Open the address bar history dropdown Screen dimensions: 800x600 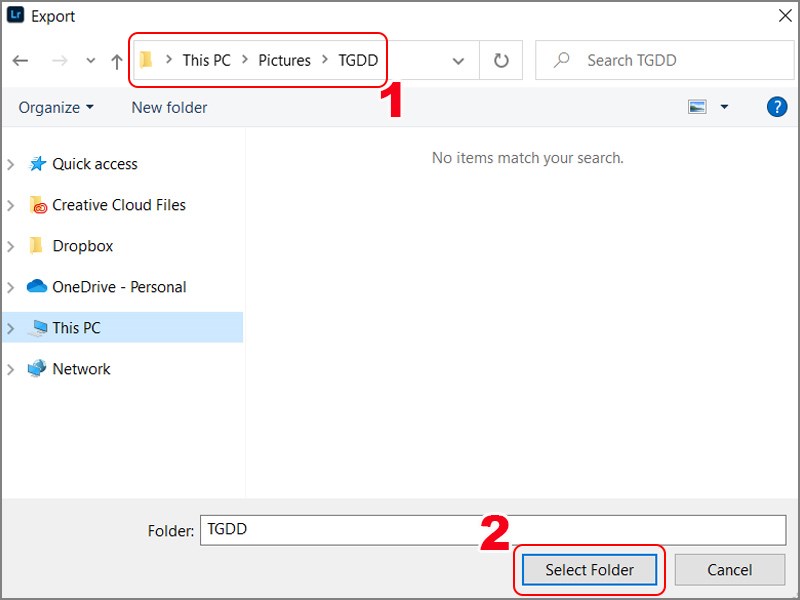point(458,61)
